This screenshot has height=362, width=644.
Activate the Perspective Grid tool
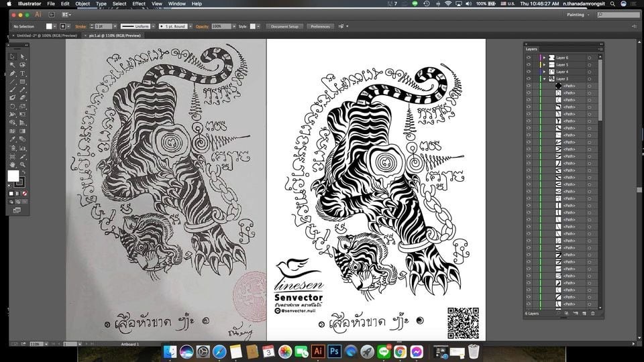pos(23,123)
